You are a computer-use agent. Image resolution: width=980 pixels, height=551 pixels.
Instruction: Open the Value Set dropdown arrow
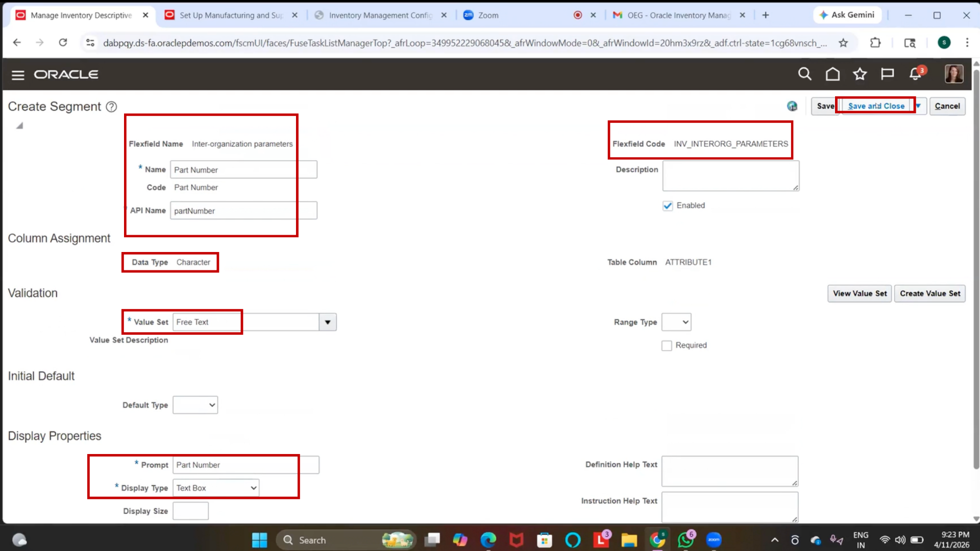coord(328,322)
